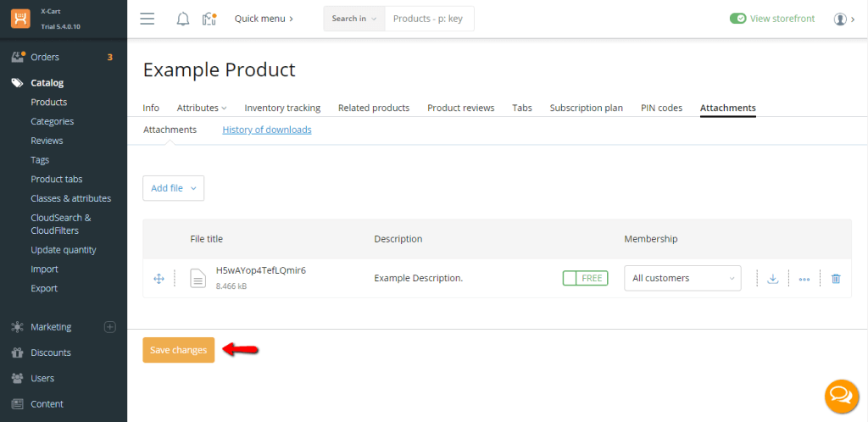Expand the user menu chevron
Image resolution: width=868 pixels, height=422 pixels.
coord(853,19)
